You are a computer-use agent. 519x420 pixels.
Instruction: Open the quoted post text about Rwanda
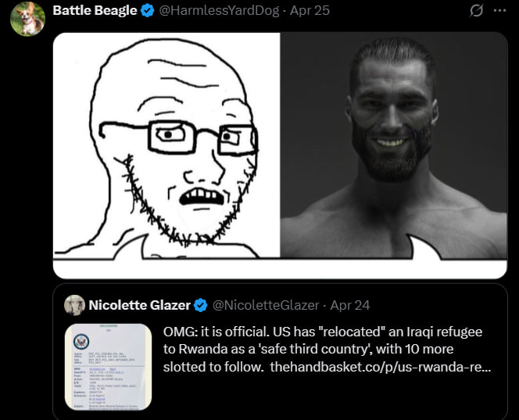coord(327,349)
